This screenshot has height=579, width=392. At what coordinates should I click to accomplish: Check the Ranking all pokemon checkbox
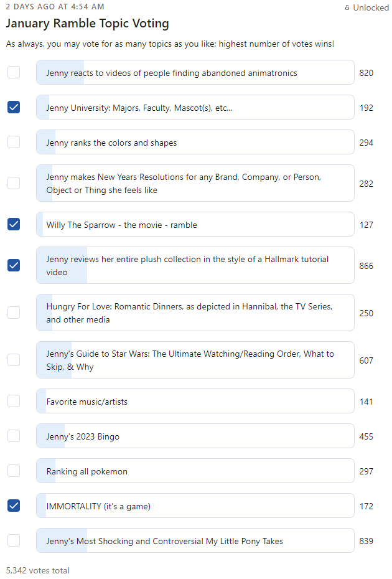tap(14, 471)
